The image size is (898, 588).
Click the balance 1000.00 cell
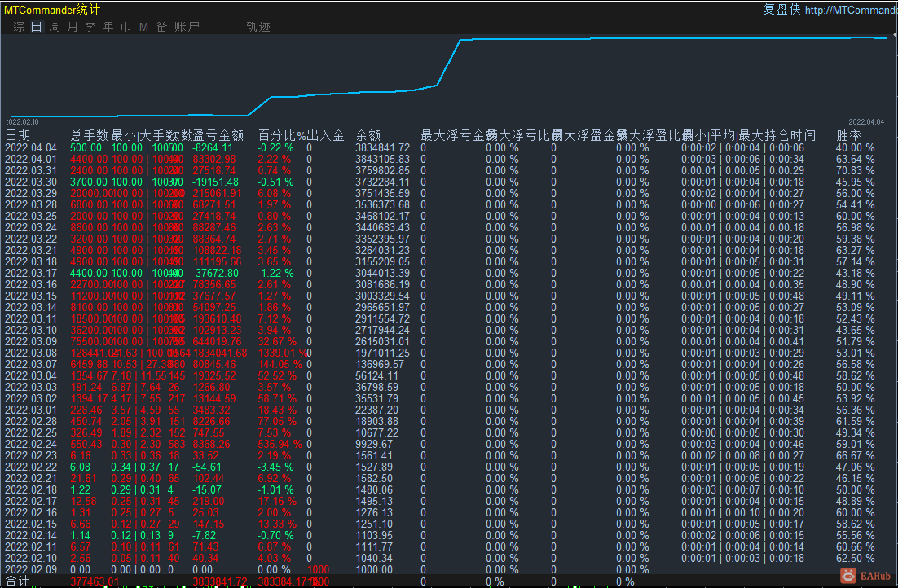point(374,570)
